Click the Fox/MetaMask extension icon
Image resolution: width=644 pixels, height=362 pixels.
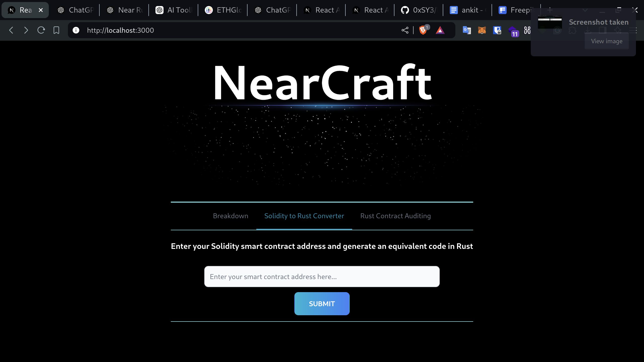[x=482, y=30]
